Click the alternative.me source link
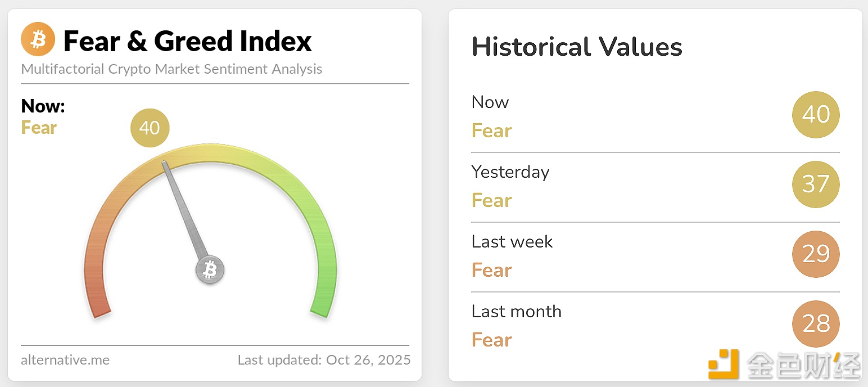The height and width of the screenshot is (387, 868). (65, 360)
